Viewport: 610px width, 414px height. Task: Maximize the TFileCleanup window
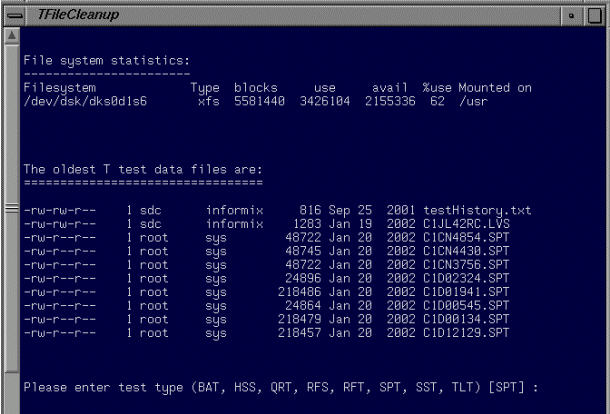point(599,15)
